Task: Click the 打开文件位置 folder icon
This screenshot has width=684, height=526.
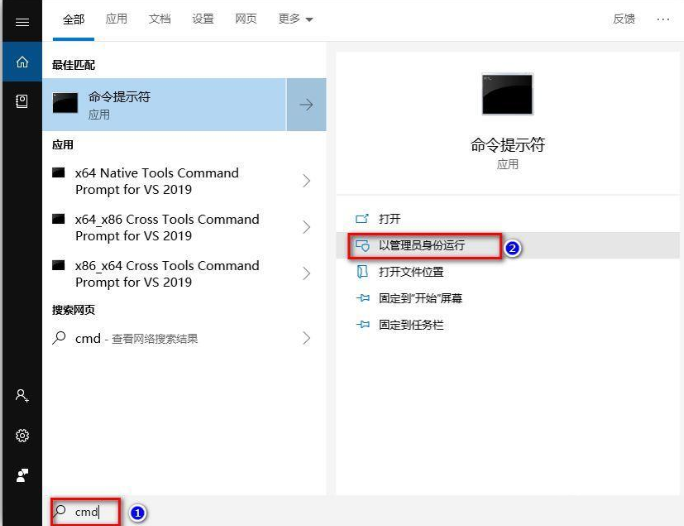Action: point(362,272)
